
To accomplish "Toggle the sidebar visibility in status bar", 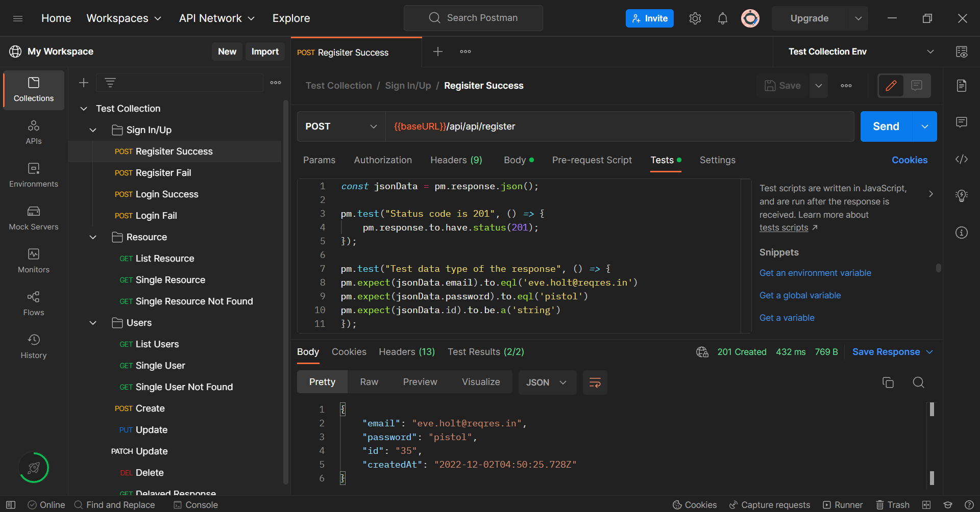I will (x=11, y=505).
